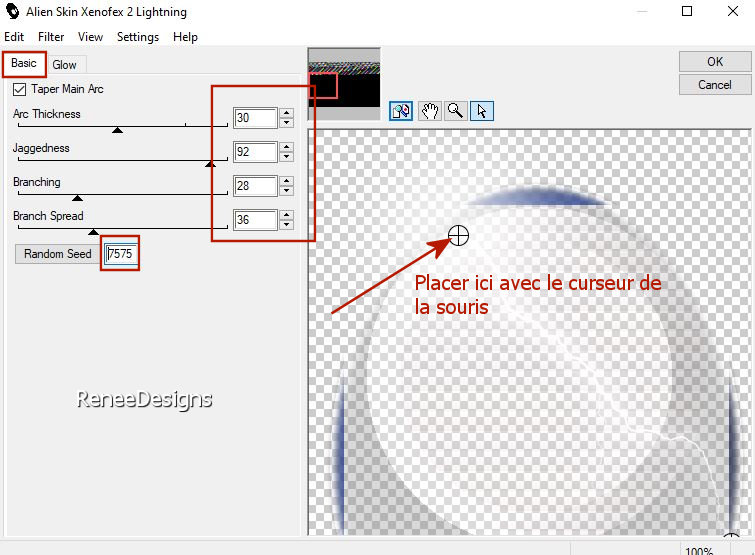
Task: Click the Branch Spread value field
Action: pyautogui.click(x=255, y=220)
